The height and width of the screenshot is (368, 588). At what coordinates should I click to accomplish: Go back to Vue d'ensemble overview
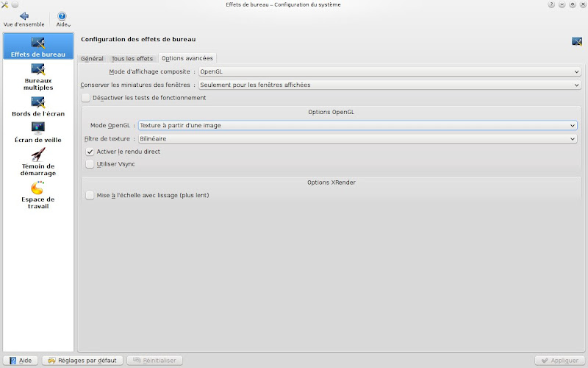pos(24,20)
